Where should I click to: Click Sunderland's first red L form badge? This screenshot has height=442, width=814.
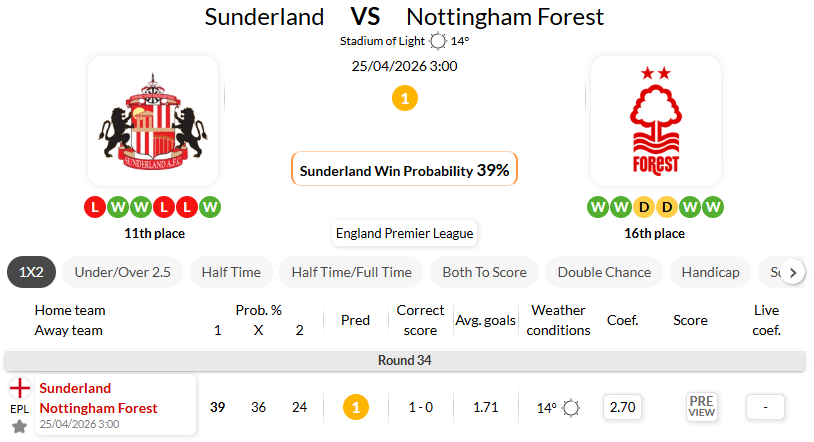[x=95, y=208]
